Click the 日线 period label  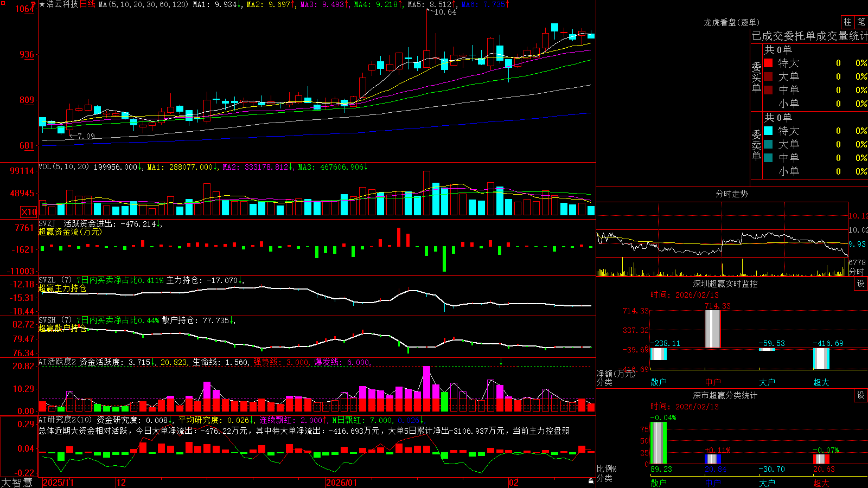coord(87,4)
